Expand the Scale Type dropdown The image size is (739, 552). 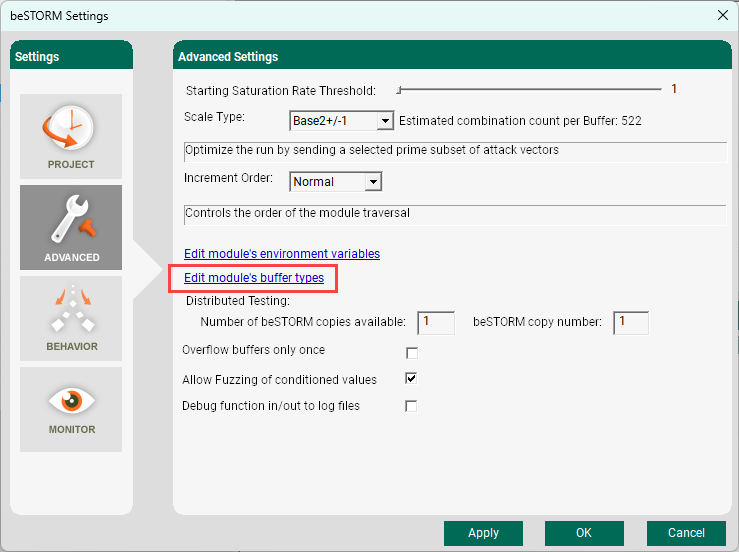point(385,121)
